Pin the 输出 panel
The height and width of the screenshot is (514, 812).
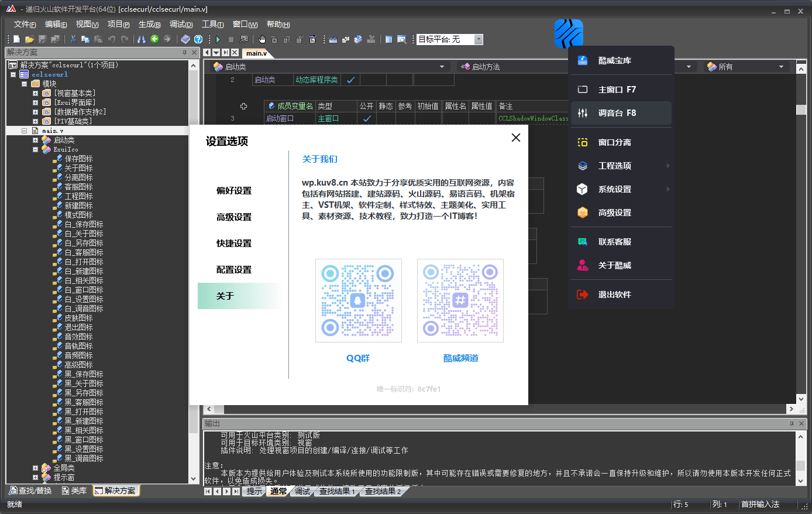(792, 423)
